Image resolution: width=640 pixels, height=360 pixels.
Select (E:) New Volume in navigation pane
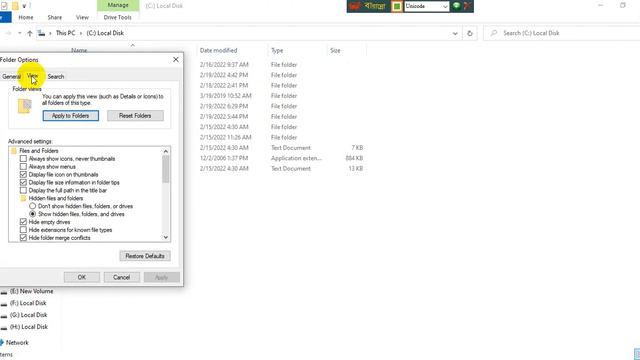point(31,291)
